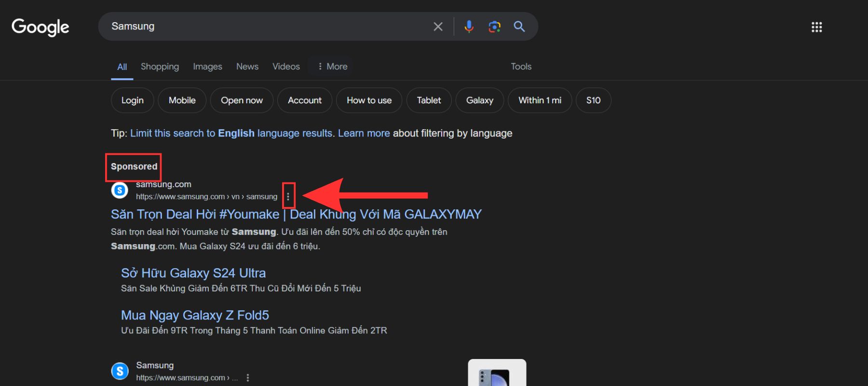Viewport: 868px width, 386px height.
Task: Apply the Open now filter chip
Action: click(242, 100)
